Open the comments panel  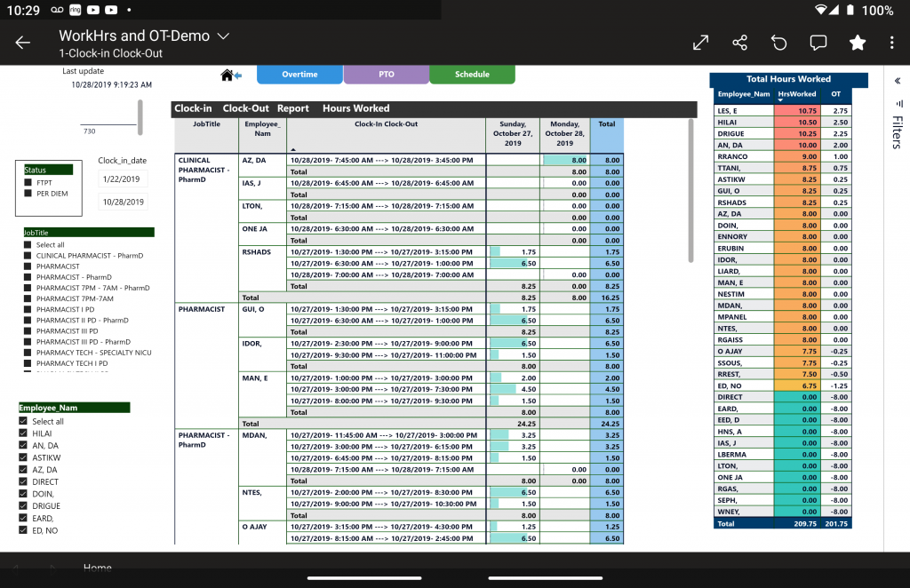[x=818, y=43]
